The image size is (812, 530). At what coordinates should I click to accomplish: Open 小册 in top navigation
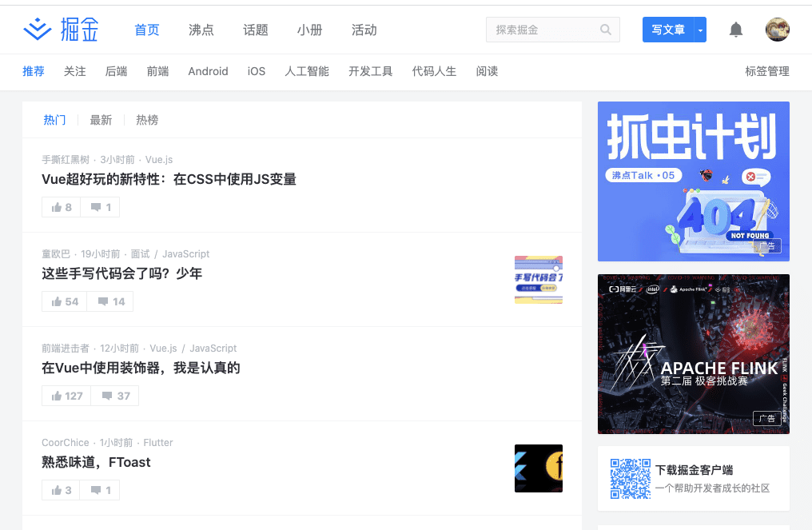tap(309, 30)
